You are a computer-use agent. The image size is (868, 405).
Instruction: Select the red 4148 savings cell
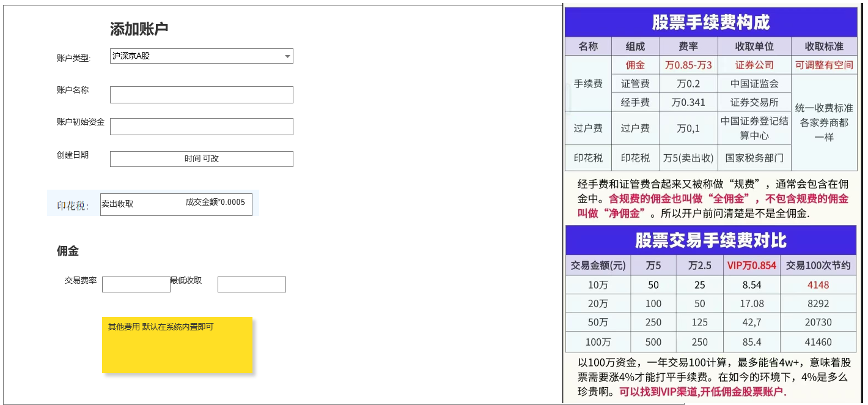tap(818, 285)
